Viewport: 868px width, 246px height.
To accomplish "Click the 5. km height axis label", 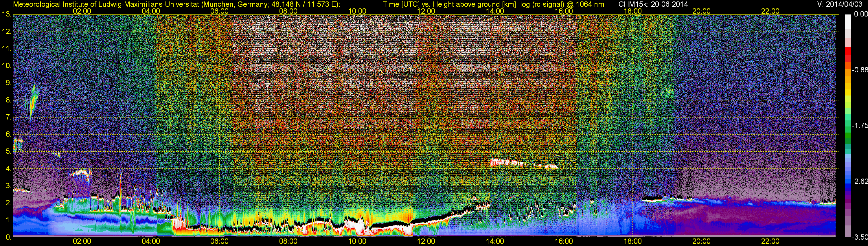I will [x=8, y=152].
